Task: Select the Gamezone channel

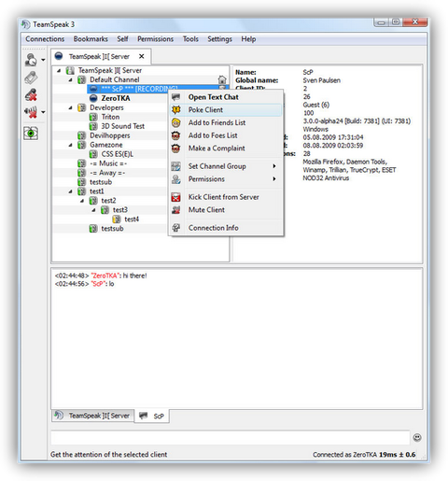Action: point(106,145)
